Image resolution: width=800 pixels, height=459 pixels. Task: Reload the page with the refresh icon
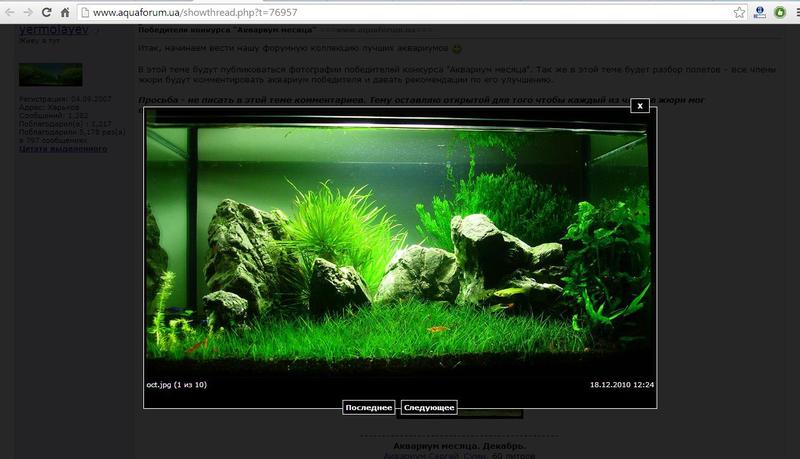[x=46, y=13]
